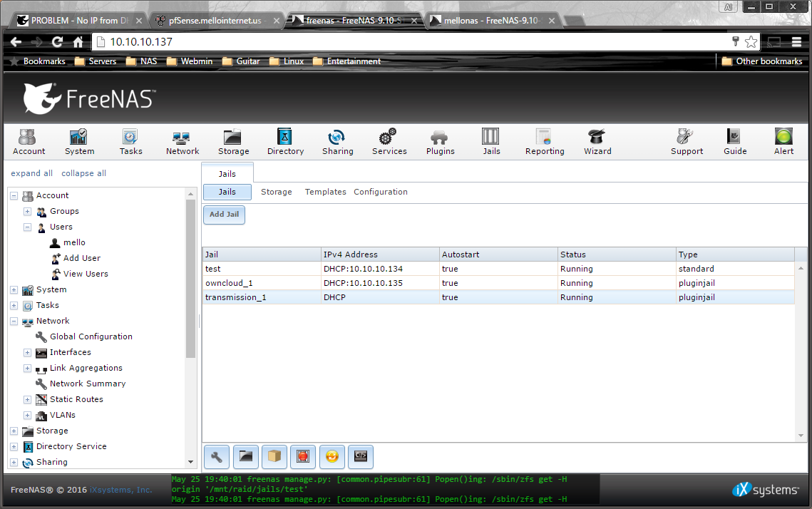Click the green Alert indicator
This screenshot has height=509, width=812.
[783, 141]
